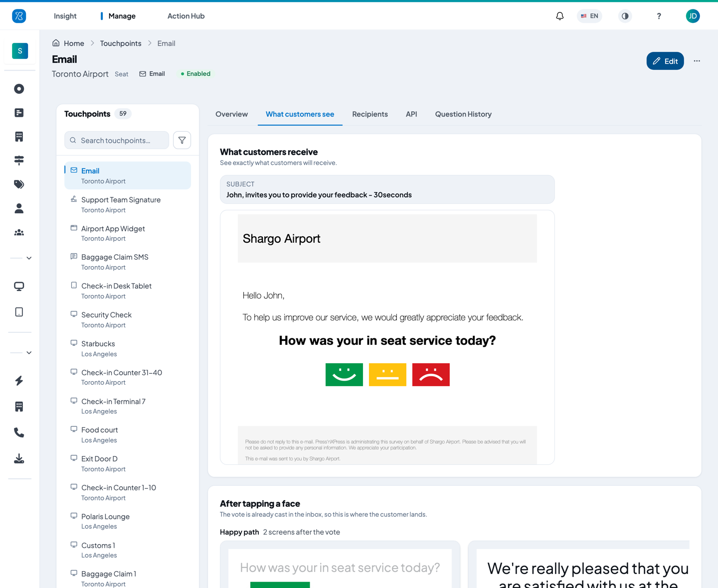Image resolution: width=718 pixels, height=588 pixels.
Task: Go to the Manage menu
Action: coord(122,16)
